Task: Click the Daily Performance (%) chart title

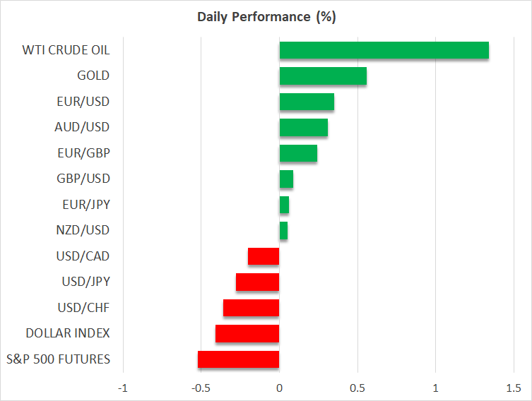Action: pyautogui.click(x=266, y=16)
